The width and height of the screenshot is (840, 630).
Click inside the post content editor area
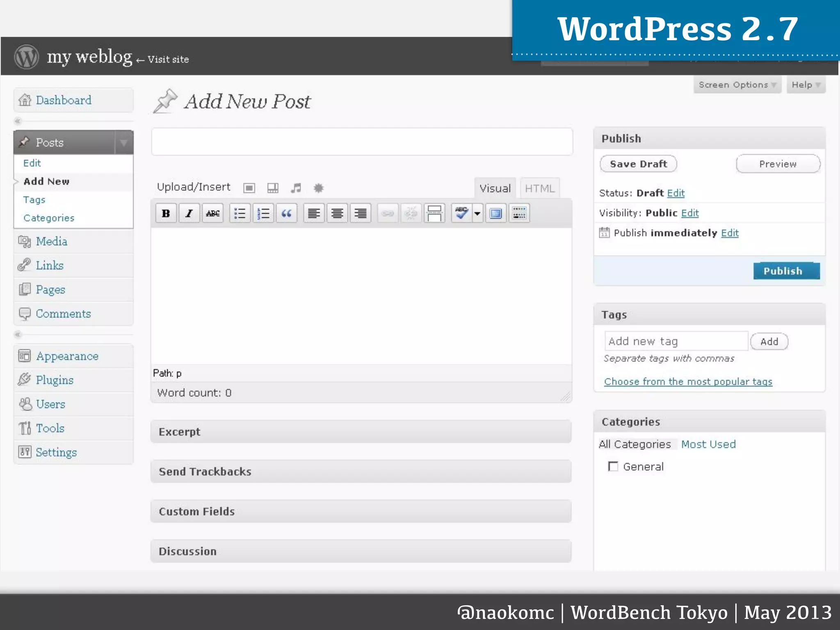click(361, 295)
